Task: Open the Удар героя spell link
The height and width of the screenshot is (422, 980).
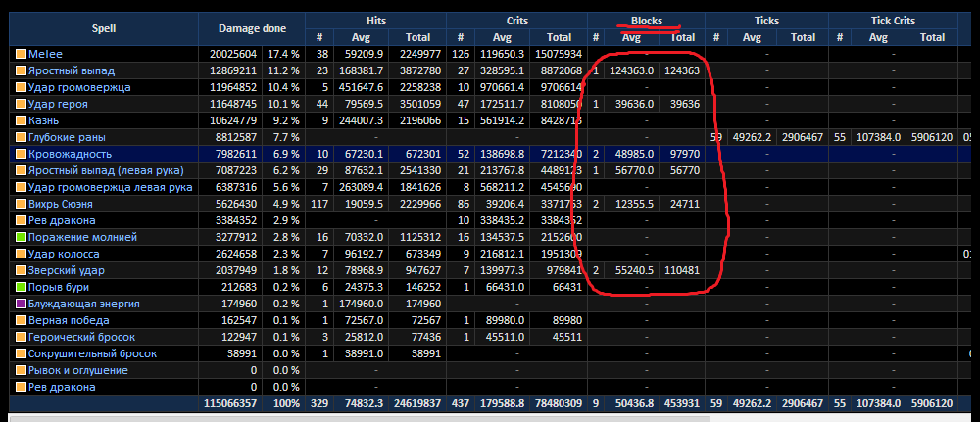Action: click(58, 104)
